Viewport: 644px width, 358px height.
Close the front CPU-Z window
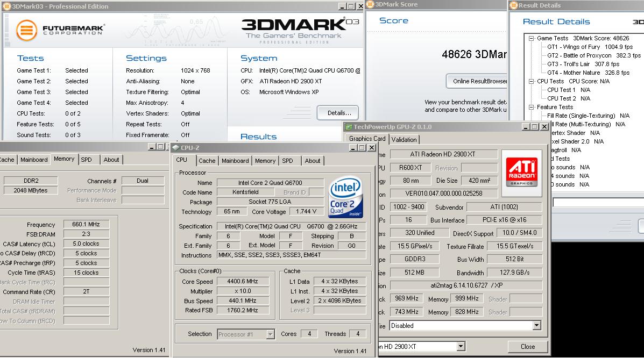[372, 148]
